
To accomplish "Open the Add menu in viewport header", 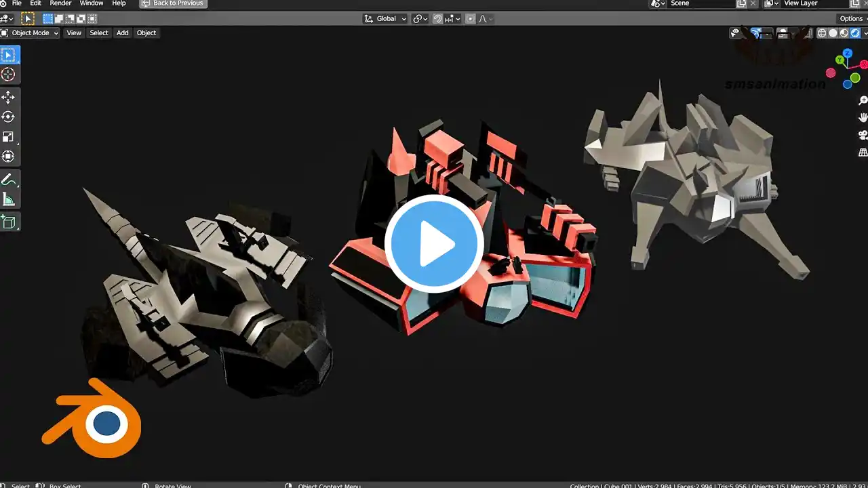I will coord(122,33).
